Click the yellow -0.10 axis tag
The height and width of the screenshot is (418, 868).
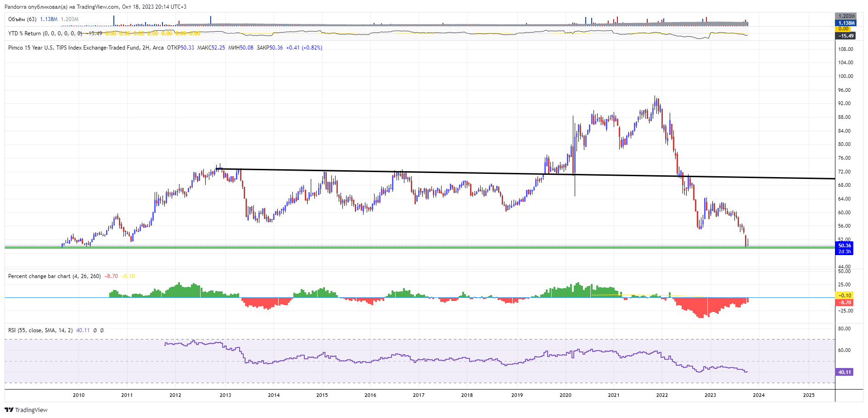(845, 295)
